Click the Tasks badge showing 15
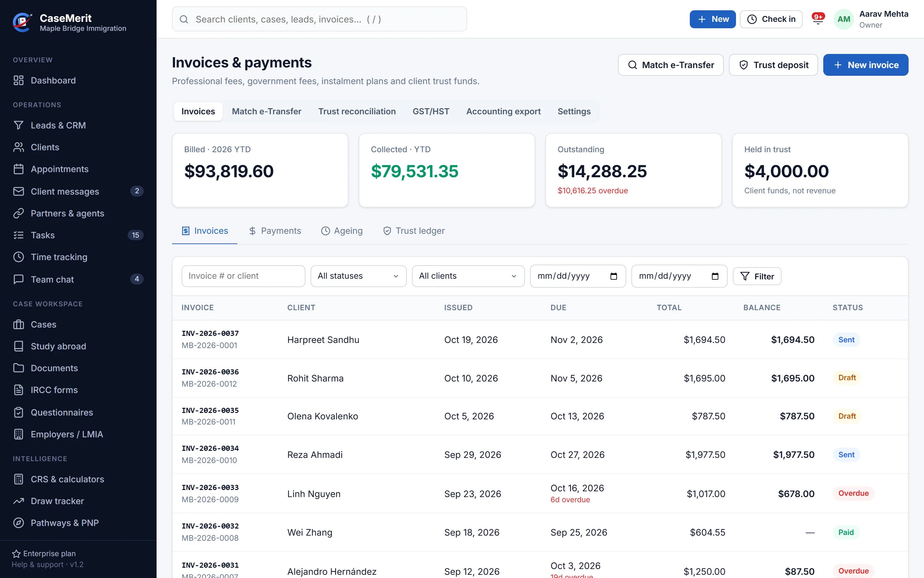Viewport: 924px width, 578px height. coord(135,235)
